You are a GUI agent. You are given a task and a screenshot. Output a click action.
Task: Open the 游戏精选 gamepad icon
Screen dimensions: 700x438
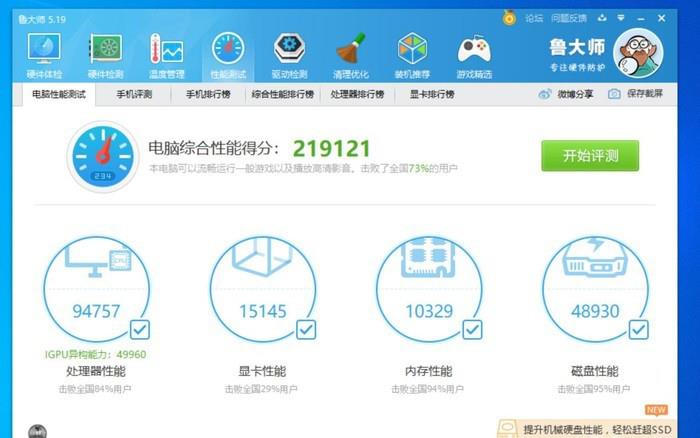(x=474, y=55)
